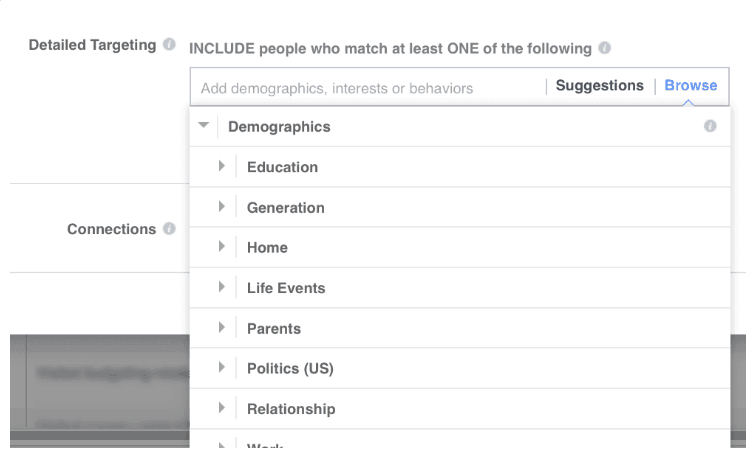Expand the Life Events arrow
The width and height of the screenshot is (754, 455).
[x=222, y=288]
